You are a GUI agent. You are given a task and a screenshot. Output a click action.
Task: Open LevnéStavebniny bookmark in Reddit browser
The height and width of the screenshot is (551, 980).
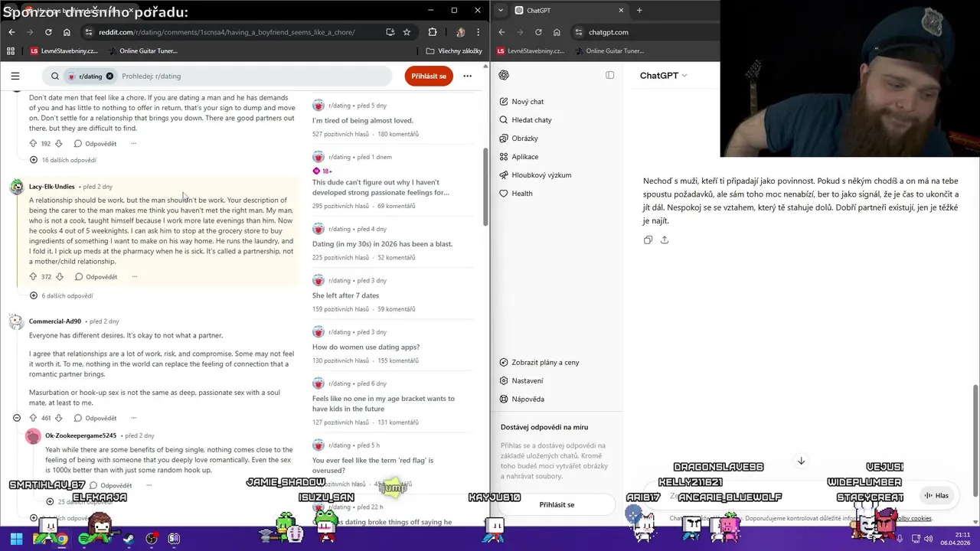[65, 51]
